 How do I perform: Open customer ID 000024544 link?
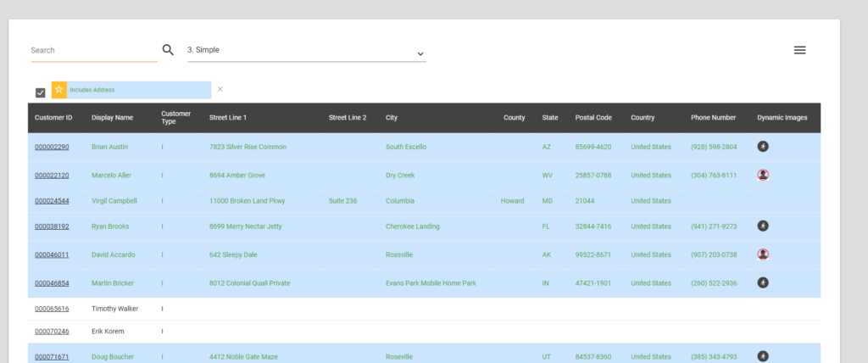coord(52,201)
